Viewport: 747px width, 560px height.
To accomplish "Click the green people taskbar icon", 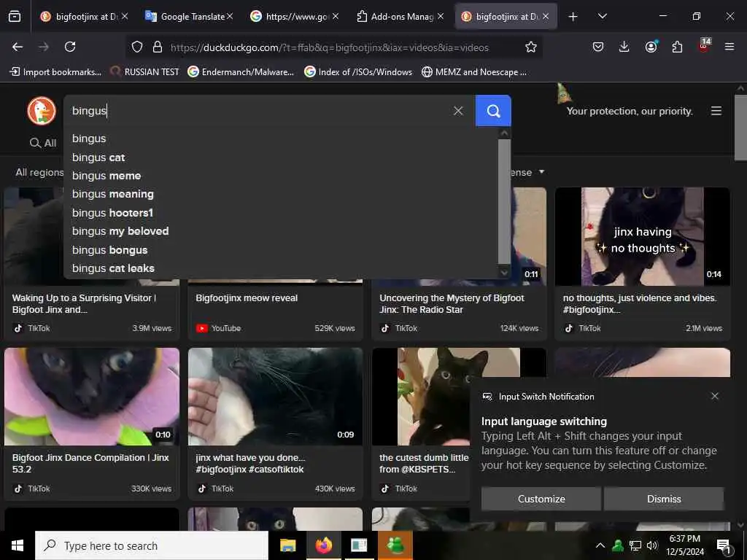I will coord(395,545).
